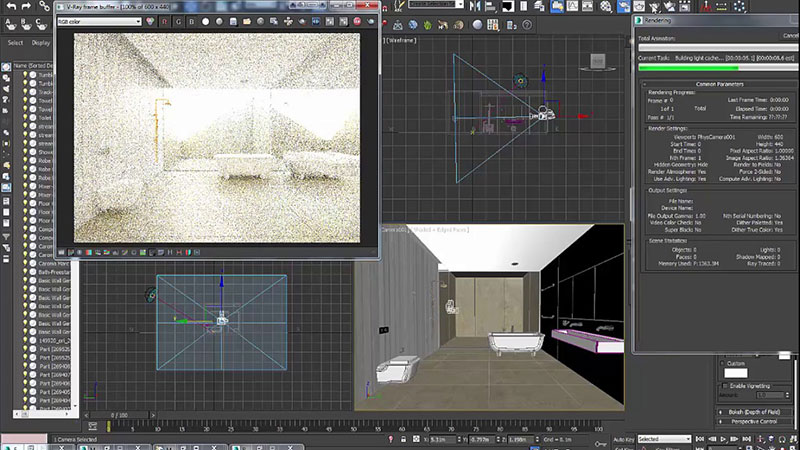Viewport: 800px width, 450px height.
Task: Select the Custom radio button
Action: coord(722,363)
